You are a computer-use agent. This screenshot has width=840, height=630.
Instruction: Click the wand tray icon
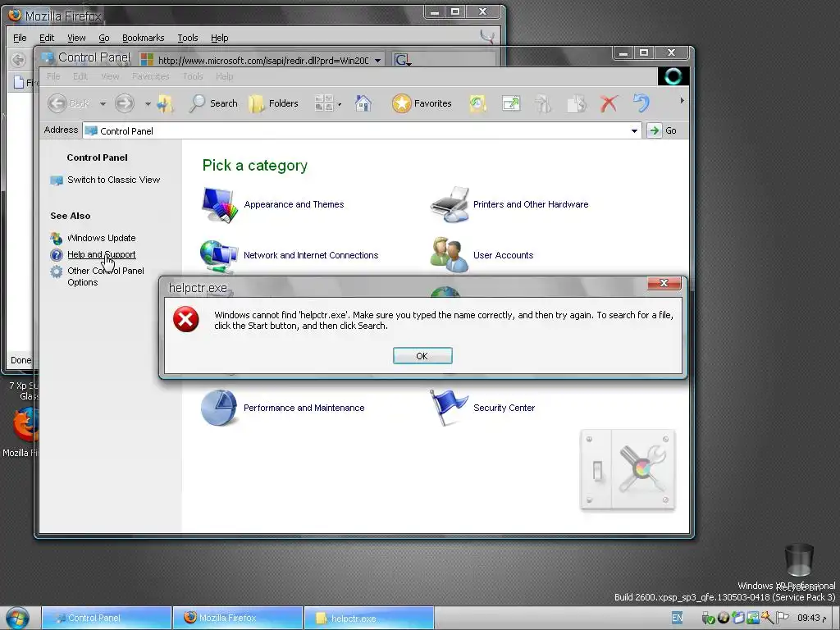point(768,618)
